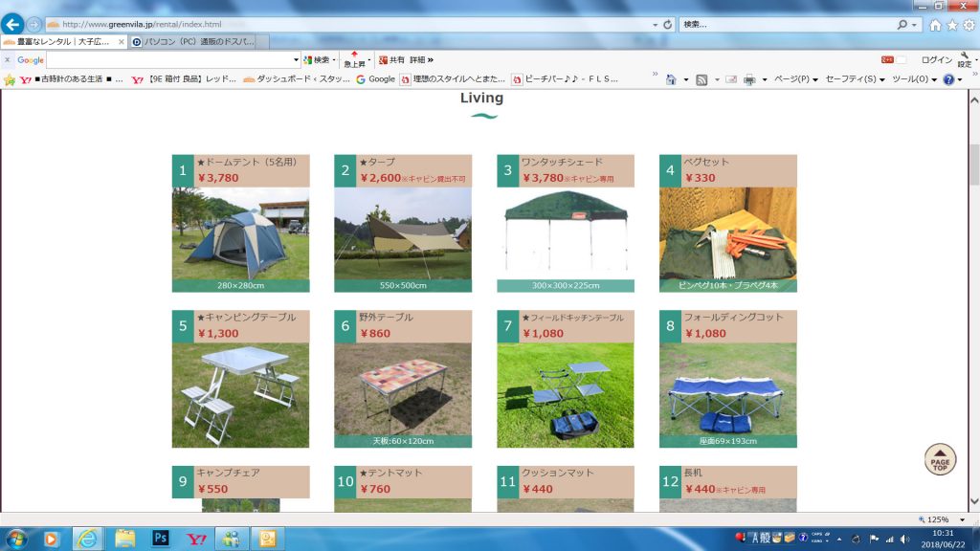Open the 理想のスタイルへとまた favorite

(x=452, y=79)
